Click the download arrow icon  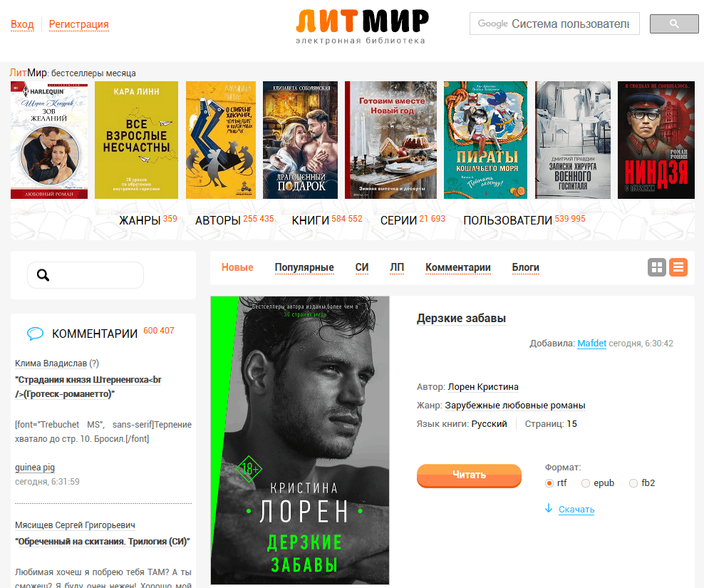[548, 508]
